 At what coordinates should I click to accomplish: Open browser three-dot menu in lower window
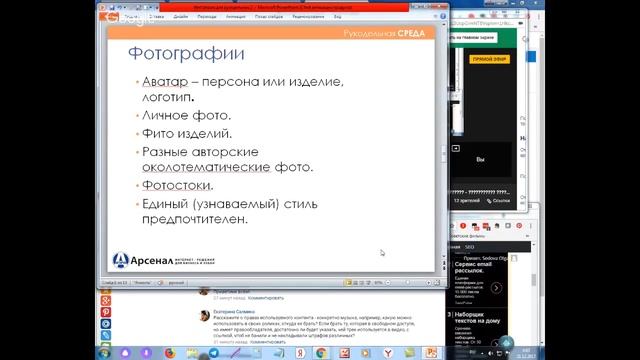tap(531, 226)
